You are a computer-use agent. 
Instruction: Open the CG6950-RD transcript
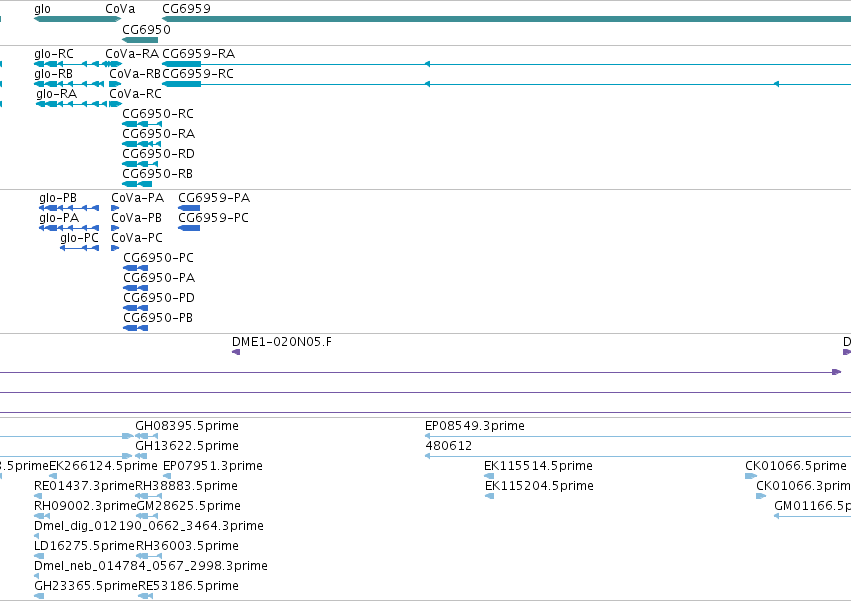point(158,154)
